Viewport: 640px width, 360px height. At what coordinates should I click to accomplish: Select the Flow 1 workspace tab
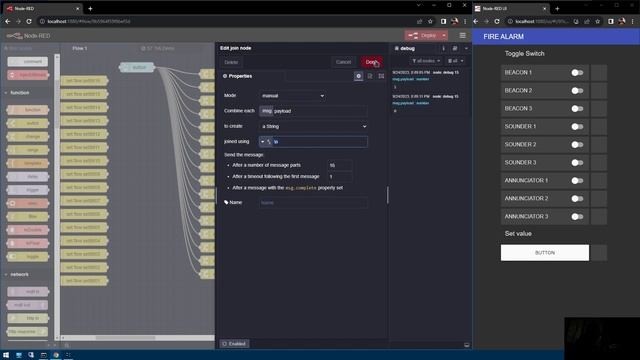click(x=80, y=48)
